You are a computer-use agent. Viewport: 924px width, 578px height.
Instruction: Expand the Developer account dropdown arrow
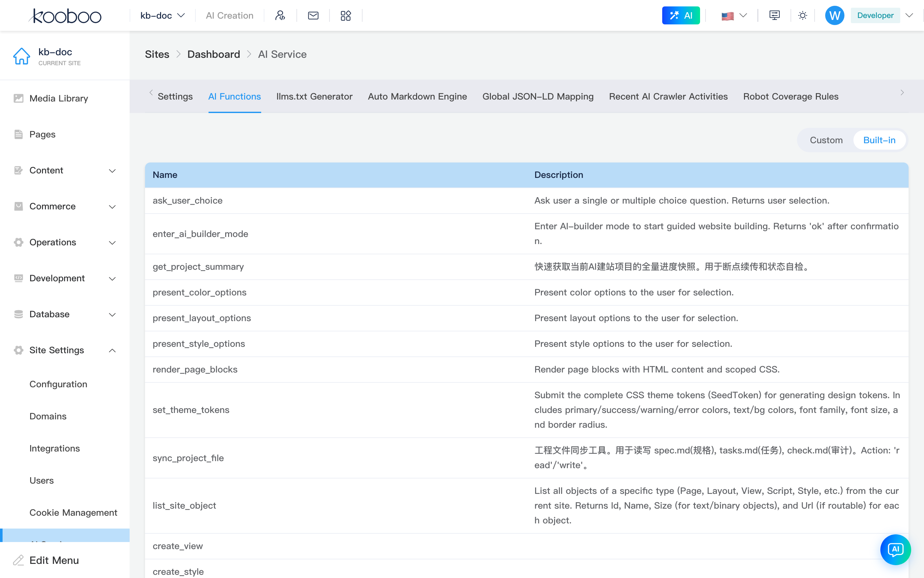tap(910, 15)
